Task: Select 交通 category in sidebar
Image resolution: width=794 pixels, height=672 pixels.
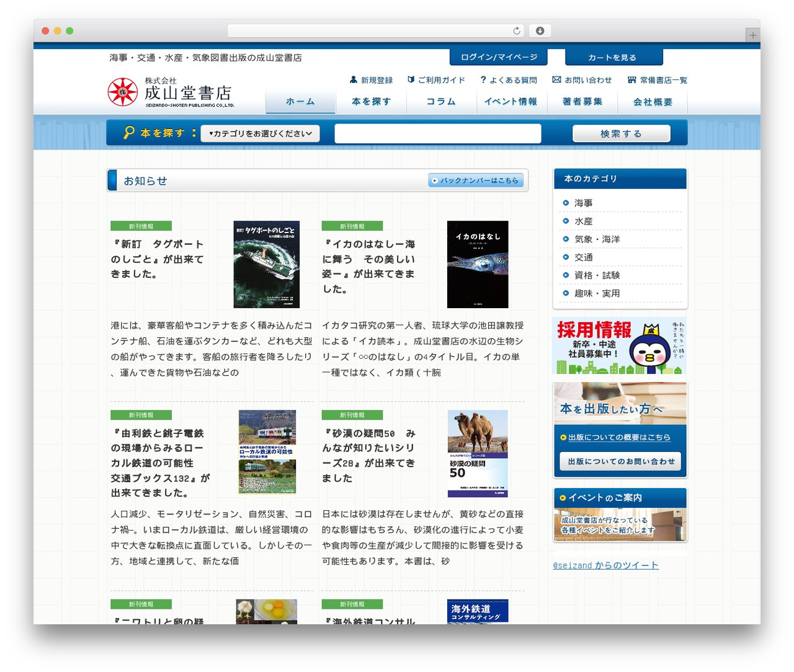Action: click(x=583, y=257)
